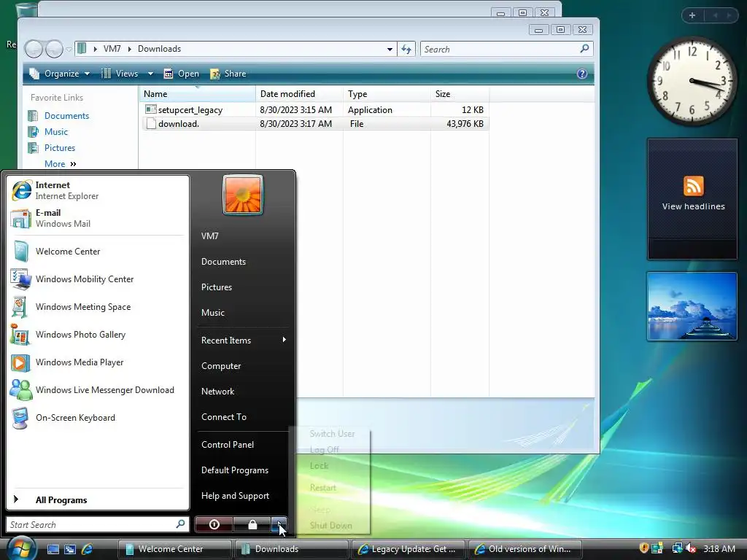
Task: Click arrow next to lock button
Action: click(x=279, y=524)
